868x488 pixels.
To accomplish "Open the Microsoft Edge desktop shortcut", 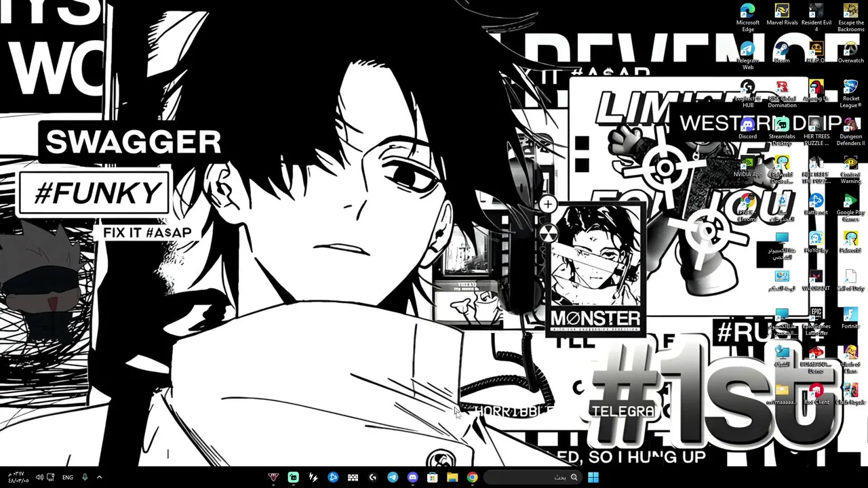I will (x=748, y=18).
